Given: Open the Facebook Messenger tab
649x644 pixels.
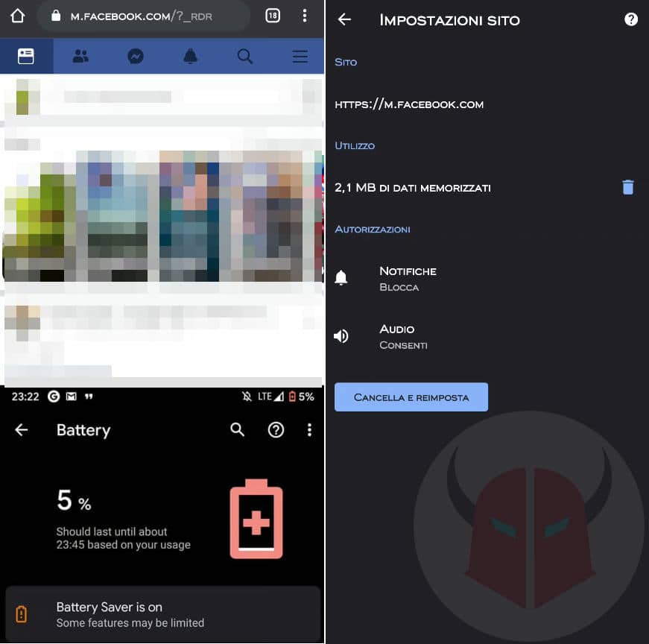Looking at the screenshot, I should [136, 56].
